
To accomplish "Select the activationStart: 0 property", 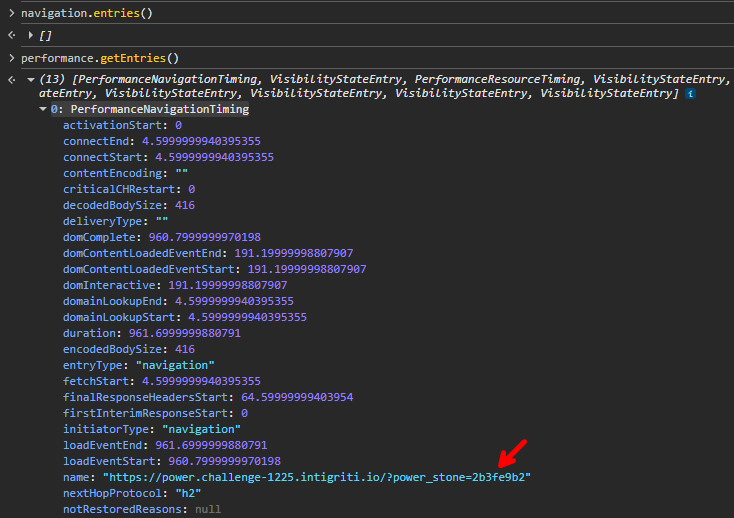I will [x=122, y=125].
